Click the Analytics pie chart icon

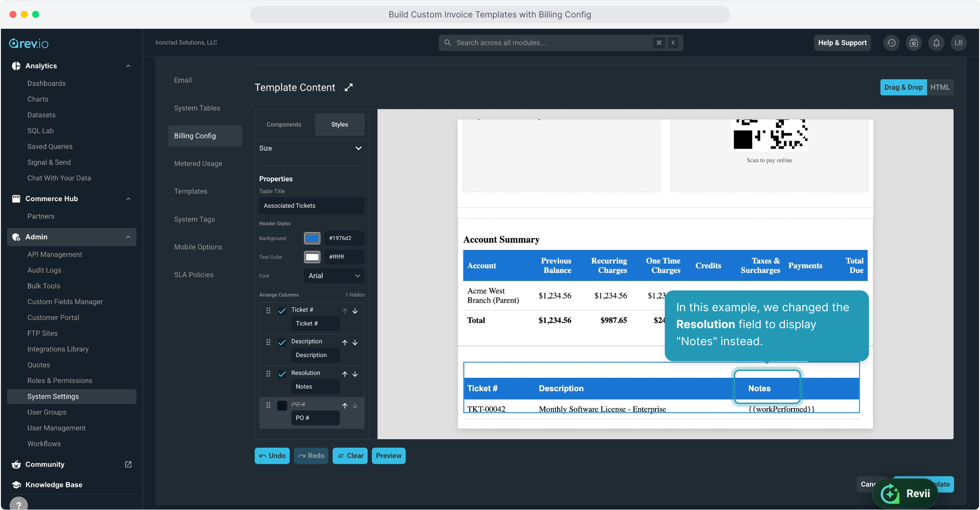pos(16,66)
